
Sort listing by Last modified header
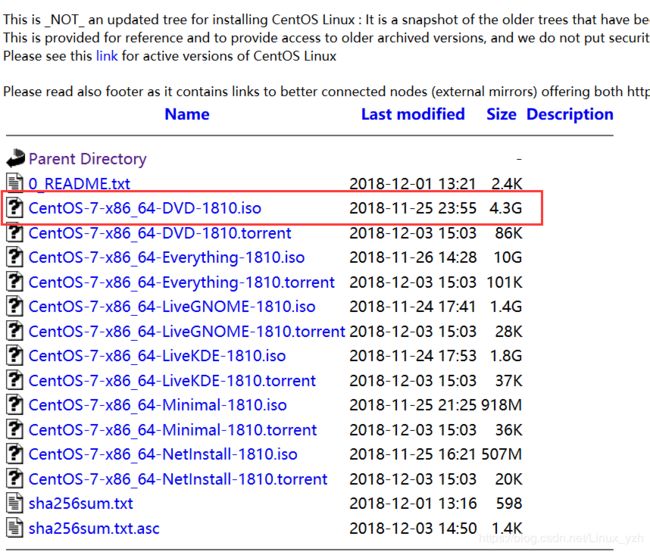pos(413,114)
